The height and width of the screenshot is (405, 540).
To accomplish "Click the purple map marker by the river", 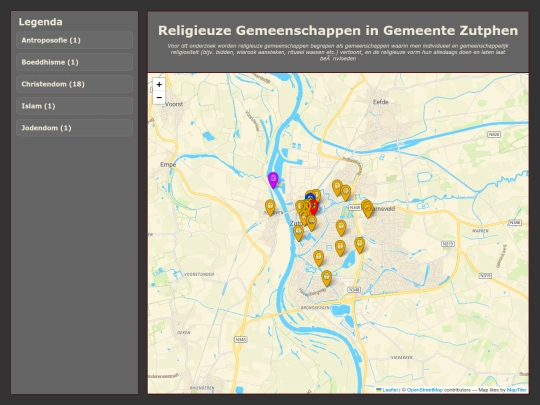I will click(273, 180).
